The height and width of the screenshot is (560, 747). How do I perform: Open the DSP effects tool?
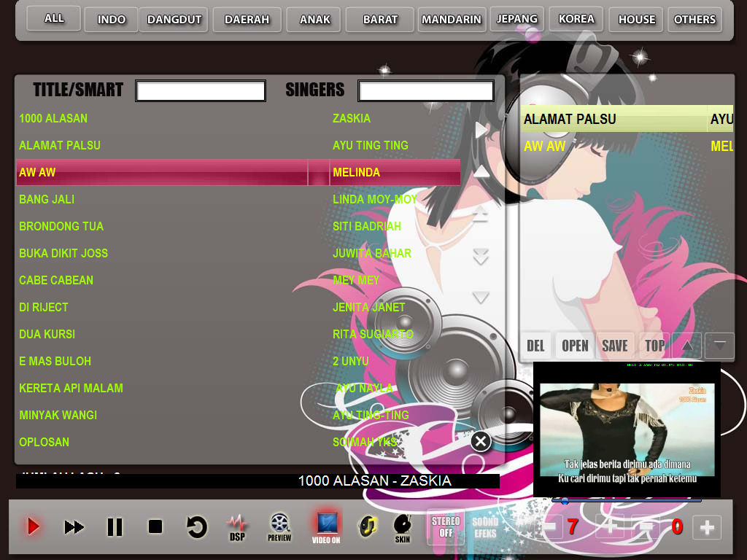[x=236, y=526]
